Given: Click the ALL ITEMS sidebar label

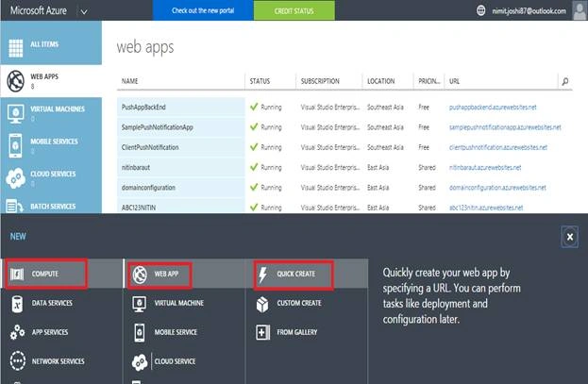Looking at the screenshot, I should point(44,44).
